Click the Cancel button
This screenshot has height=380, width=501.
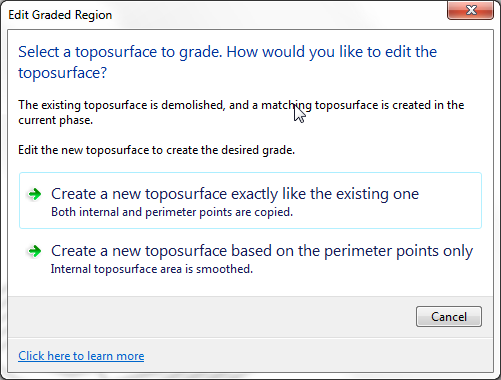click(x=449, y=316)
